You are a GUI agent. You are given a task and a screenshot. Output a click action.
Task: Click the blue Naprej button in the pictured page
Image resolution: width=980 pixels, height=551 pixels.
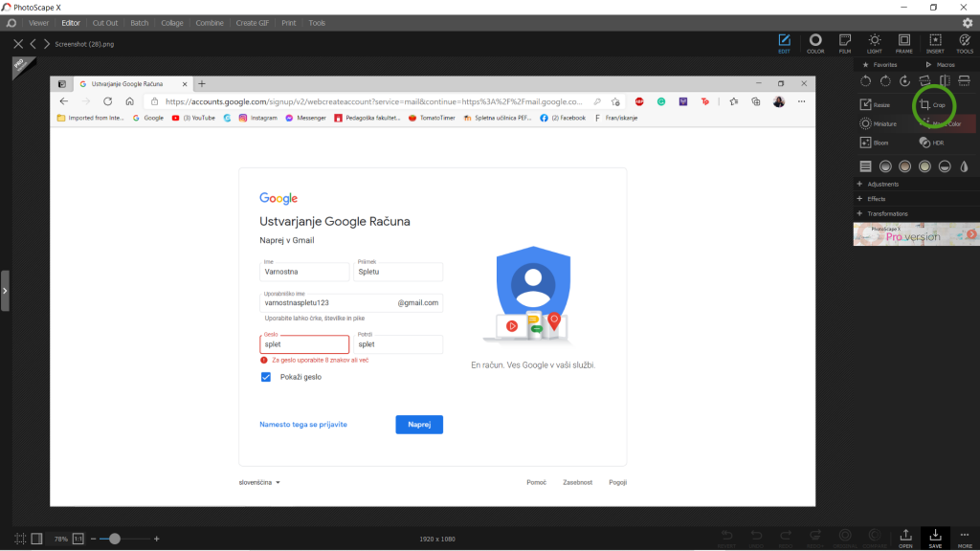419,424
